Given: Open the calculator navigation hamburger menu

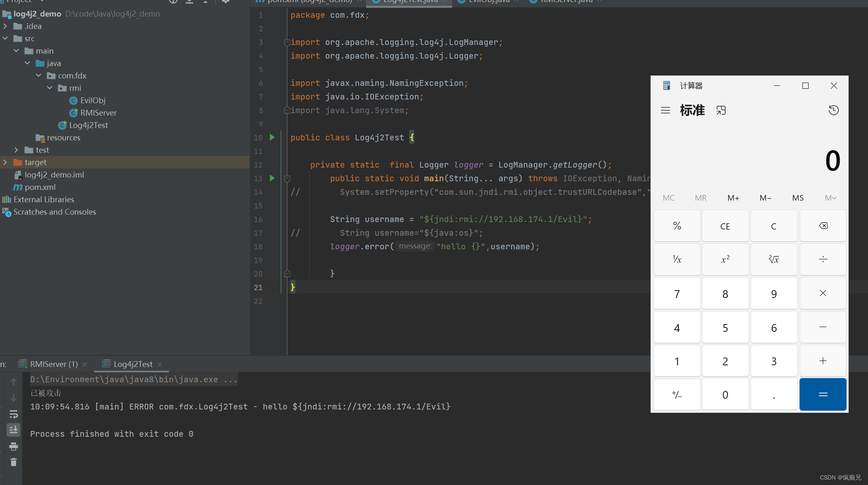Looking at the screenshot, I should click(x=665, y=111).
